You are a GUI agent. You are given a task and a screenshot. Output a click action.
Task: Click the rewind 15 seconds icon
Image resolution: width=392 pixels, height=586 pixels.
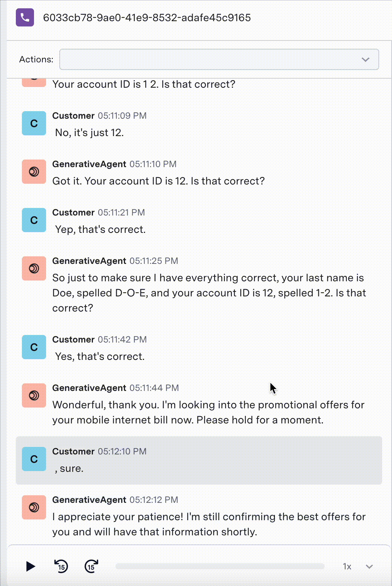tap(61, 566)
